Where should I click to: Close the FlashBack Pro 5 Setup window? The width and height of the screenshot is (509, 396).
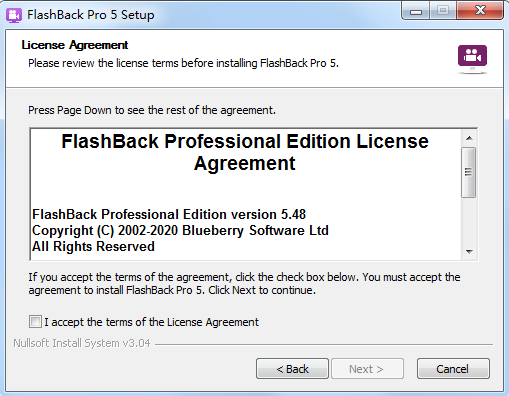[x=480, y=11]
